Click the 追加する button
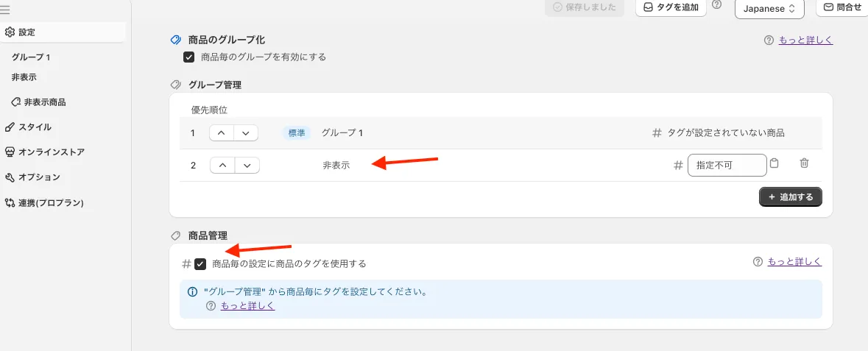 pyautogui.click(x=791, y=197)
